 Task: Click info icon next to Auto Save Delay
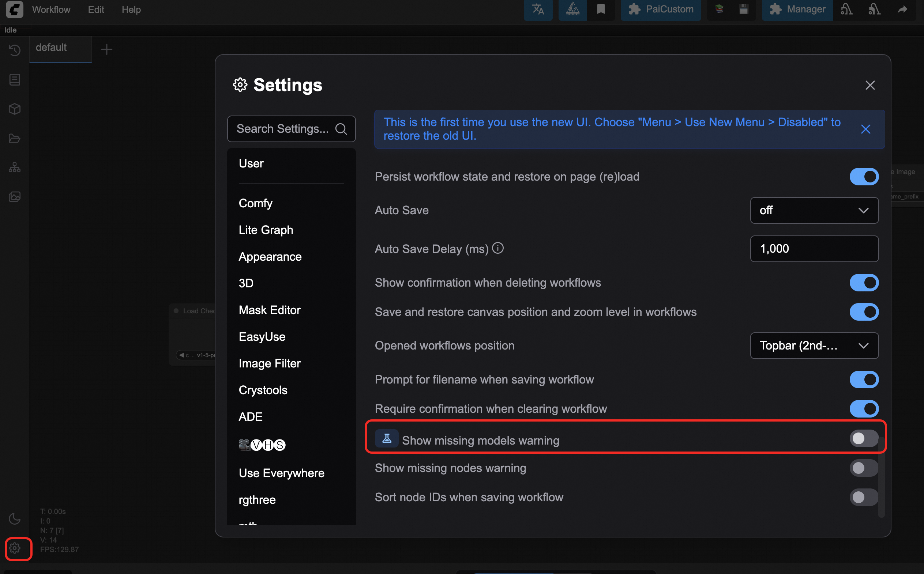(x=497, y=248)
